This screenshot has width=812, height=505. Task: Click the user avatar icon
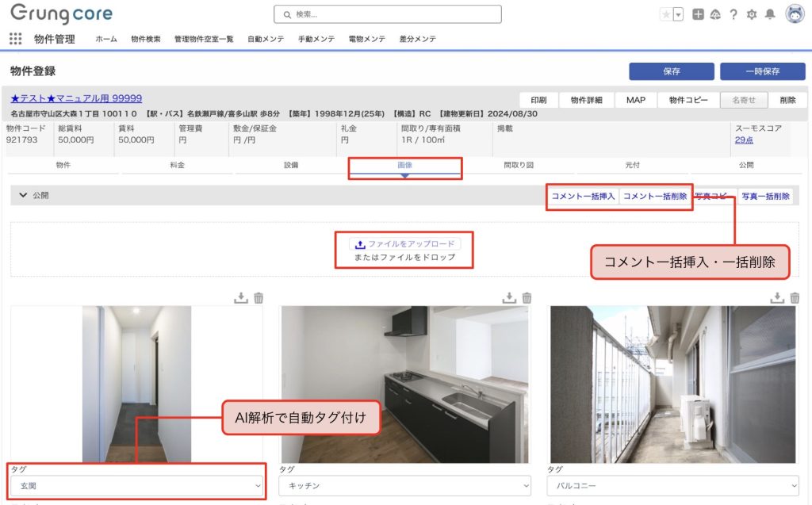(794, 14)
